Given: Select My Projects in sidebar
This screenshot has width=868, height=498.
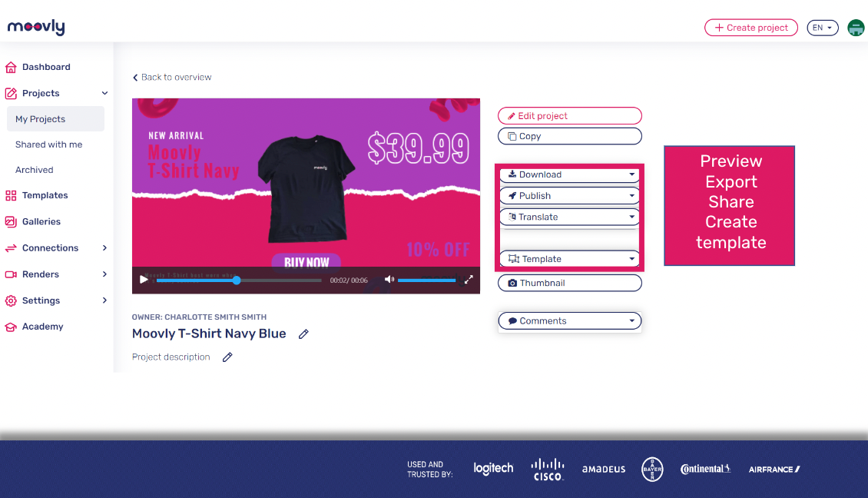Looking at the screenshot, I should coord(55,119).
